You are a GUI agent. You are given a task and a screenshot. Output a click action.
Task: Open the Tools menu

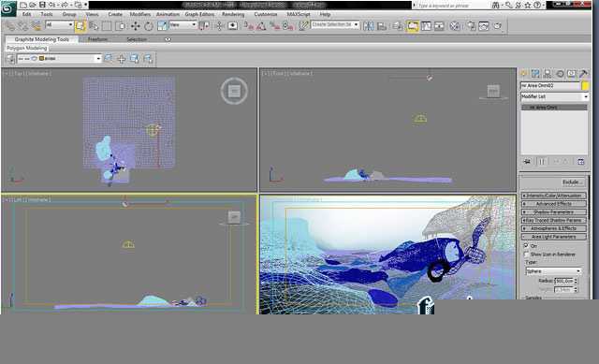(x=47, y=14)
